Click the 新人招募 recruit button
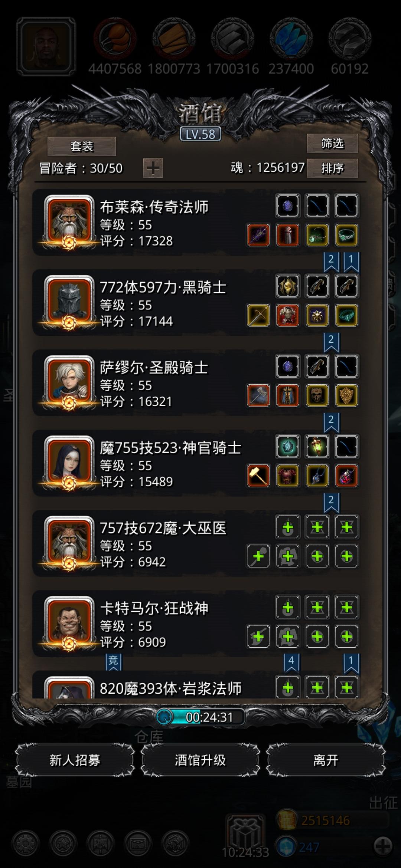 75,760
